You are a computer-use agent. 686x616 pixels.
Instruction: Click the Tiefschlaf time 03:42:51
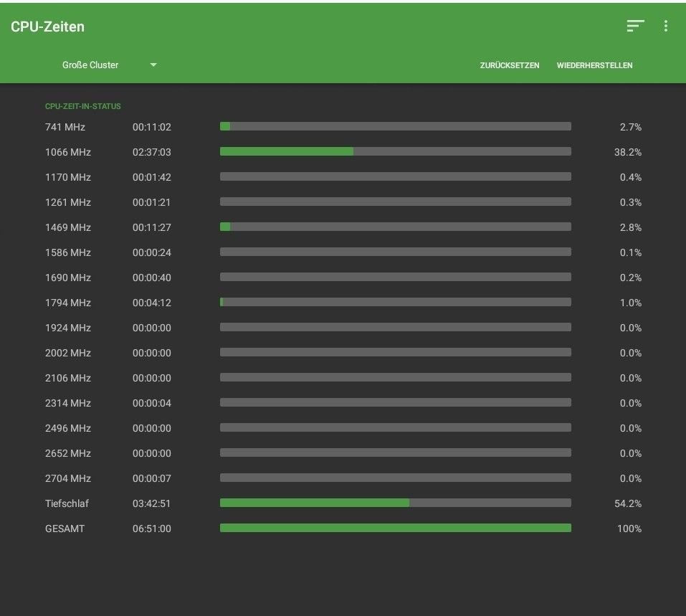coord(151,503)
